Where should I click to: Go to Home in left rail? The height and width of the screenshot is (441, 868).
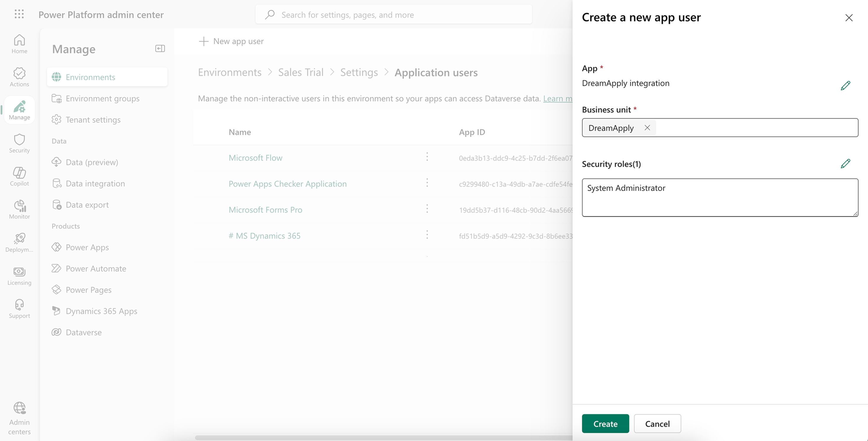[19, 44]
